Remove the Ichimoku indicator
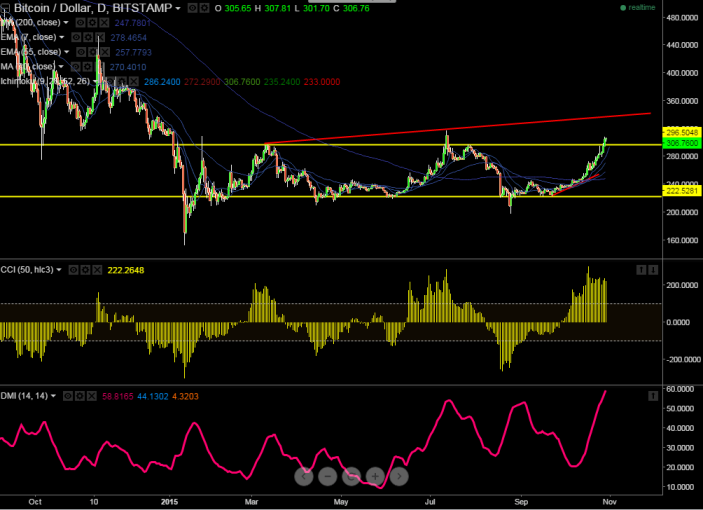 [134, 82]
